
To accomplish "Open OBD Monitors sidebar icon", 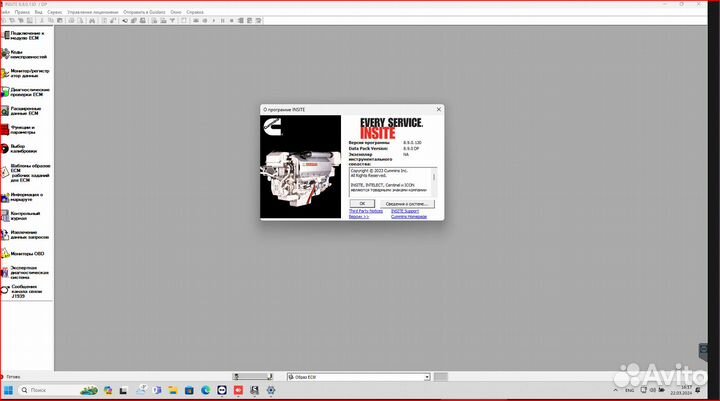I will point(5,254).
